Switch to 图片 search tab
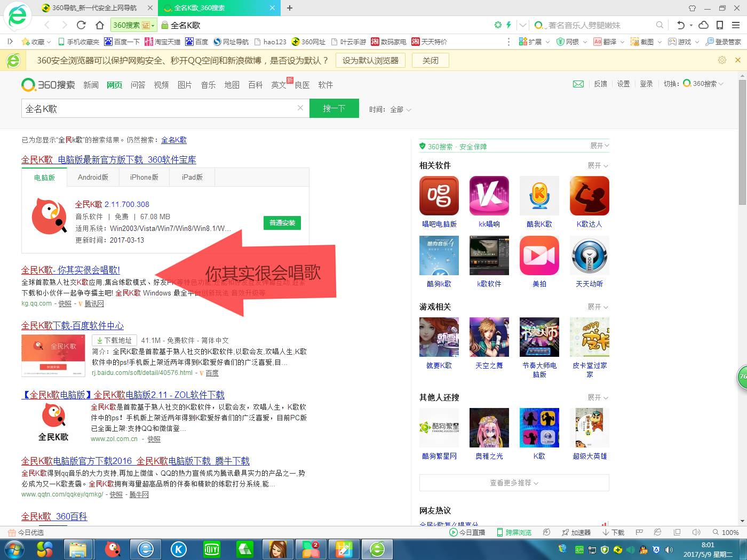 click(185, 85)
